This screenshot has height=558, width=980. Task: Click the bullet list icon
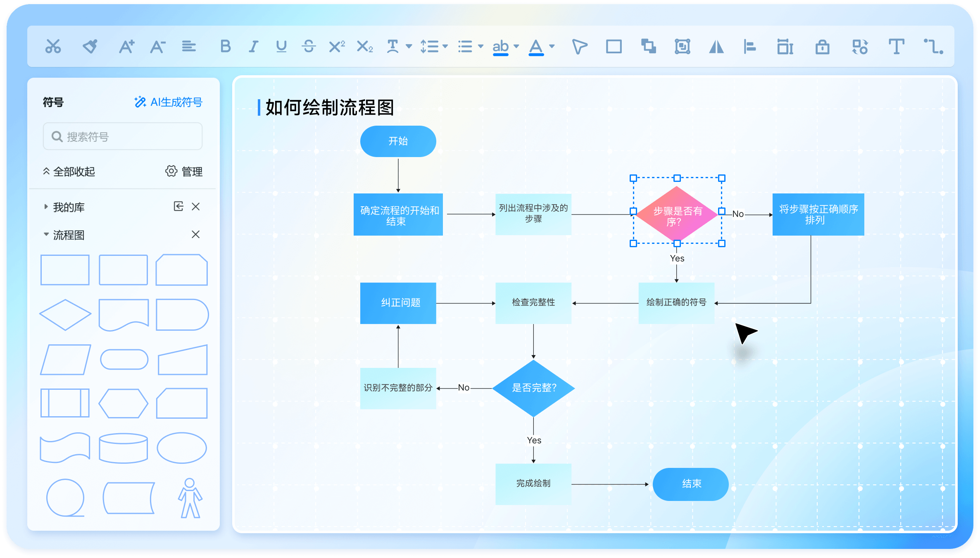click(x=465, y=46)
